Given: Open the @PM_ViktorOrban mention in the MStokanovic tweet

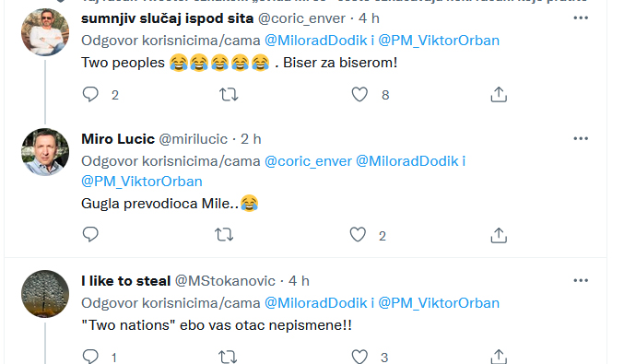Looking at the screenshot, I should (x=439, y=303).
